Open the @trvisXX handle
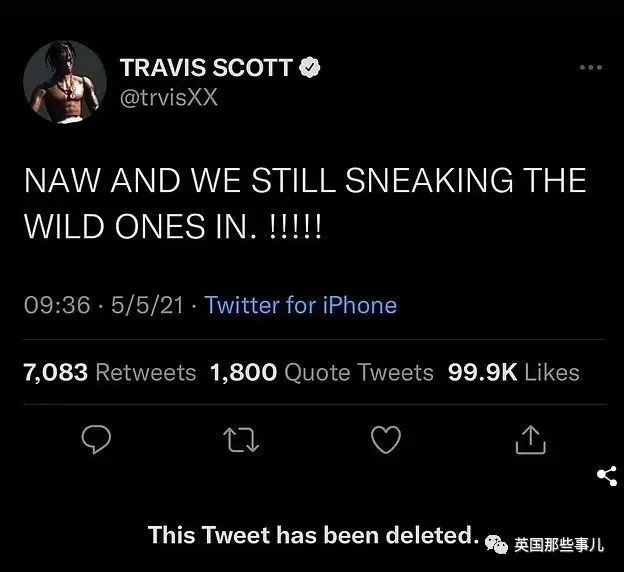624x572 pixels. click(x=169, y=98)
